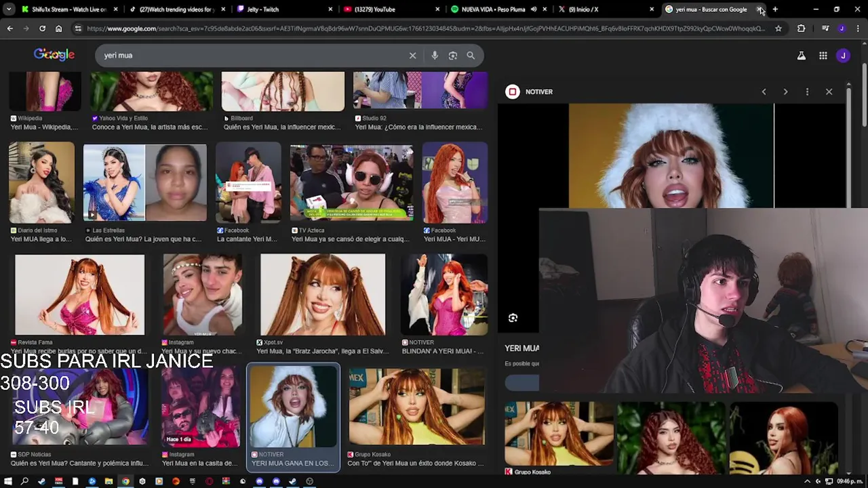Show previous image in preview panel
Screen dimensions: 868x488
click(764, 91)
